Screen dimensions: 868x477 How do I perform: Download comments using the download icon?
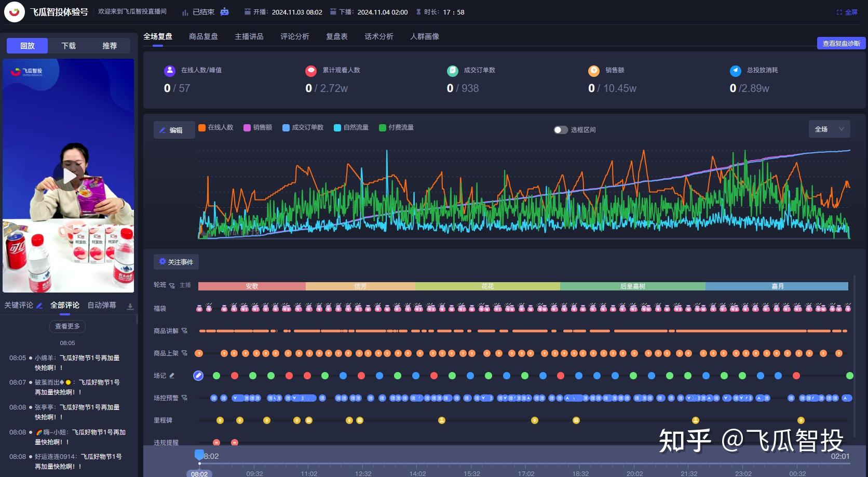pos(130,307)
